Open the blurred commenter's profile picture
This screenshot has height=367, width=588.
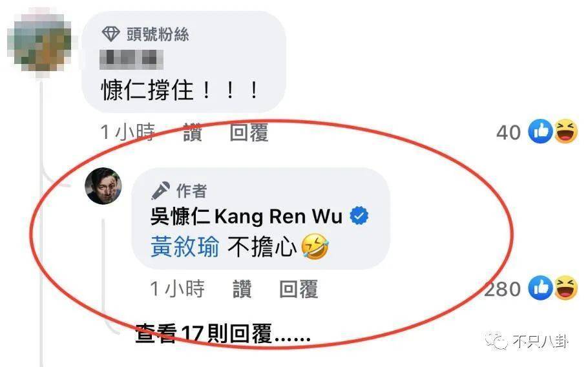click(39, 42)
